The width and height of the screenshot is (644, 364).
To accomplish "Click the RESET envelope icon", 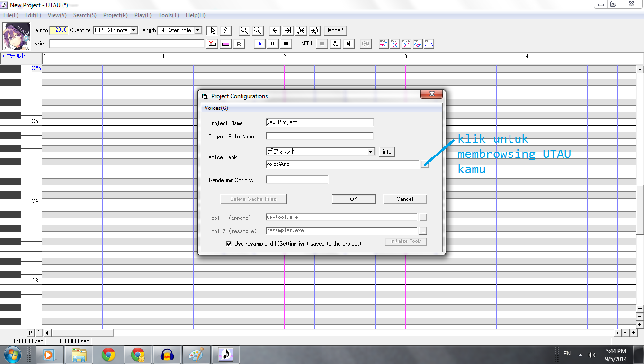I will click(429, 44).
